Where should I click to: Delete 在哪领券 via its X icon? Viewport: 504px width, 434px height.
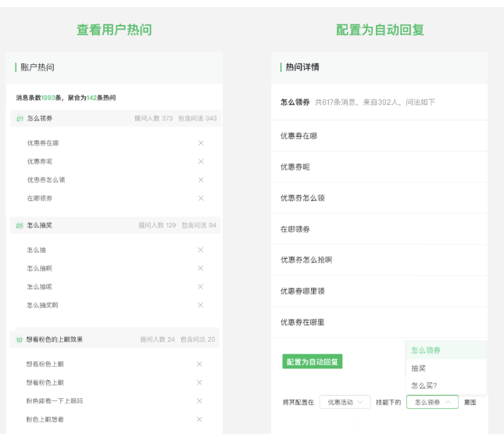201,198
